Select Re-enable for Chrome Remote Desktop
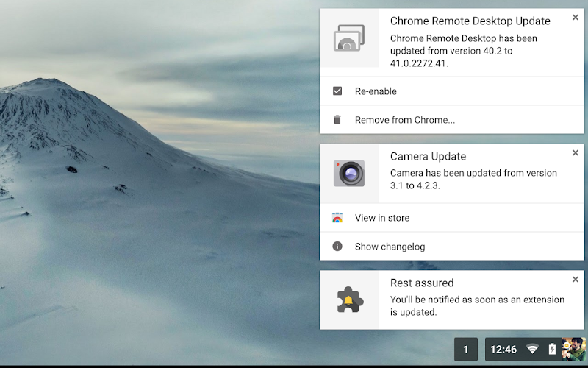The image size is (588, 368). tap(452, 91)
